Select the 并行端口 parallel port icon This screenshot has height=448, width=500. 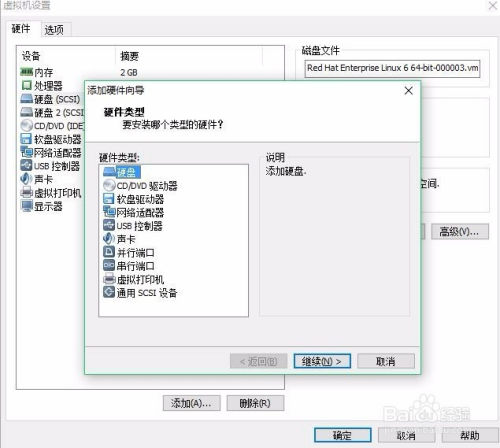109,252
